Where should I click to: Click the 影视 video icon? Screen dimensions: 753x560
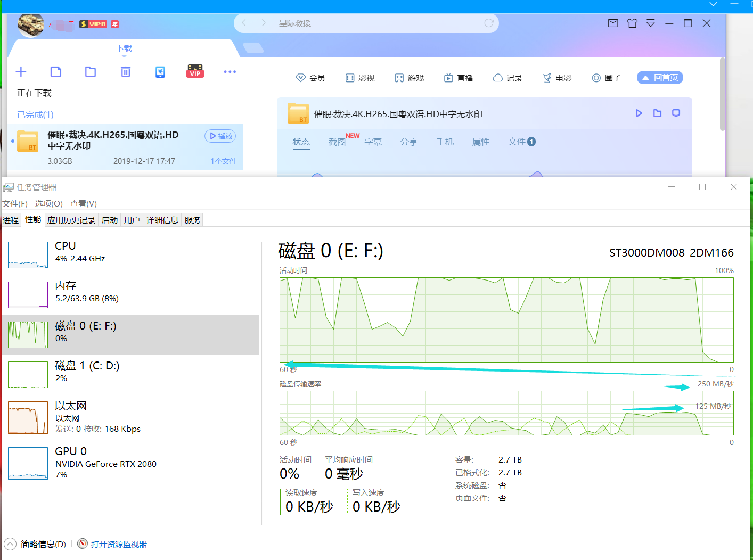coord(360,77)
